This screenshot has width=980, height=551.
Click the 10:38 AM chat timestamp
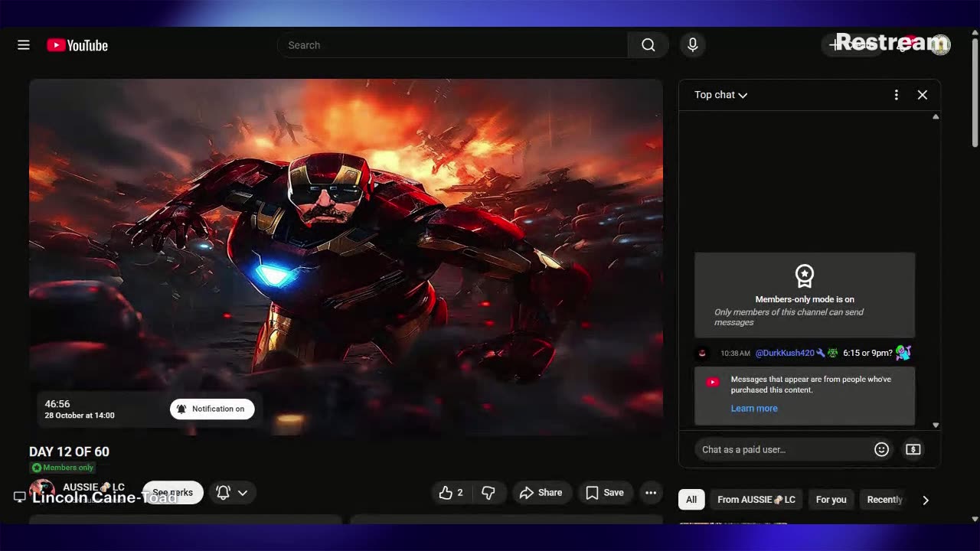(735, 354)
